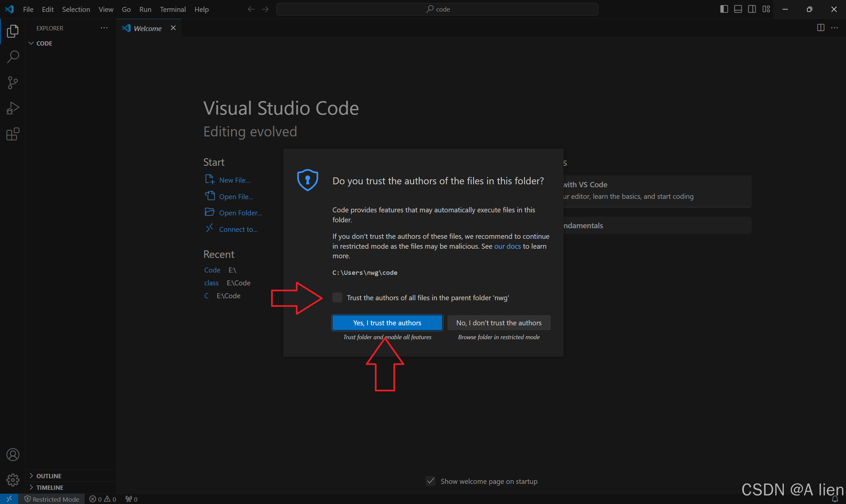Click the command center search field

[x=437, y=9]
